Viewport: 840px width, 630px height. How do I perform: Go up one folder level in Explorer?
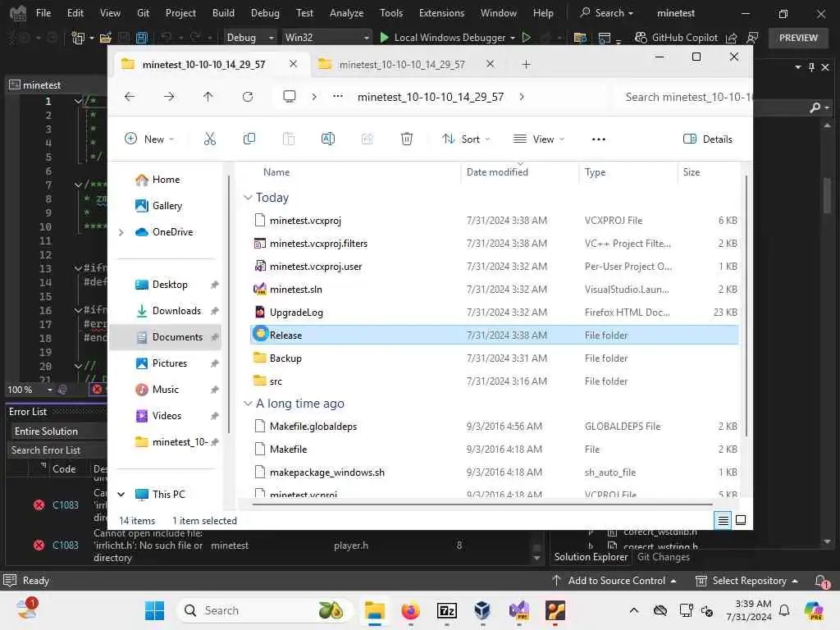click(208, 97)
